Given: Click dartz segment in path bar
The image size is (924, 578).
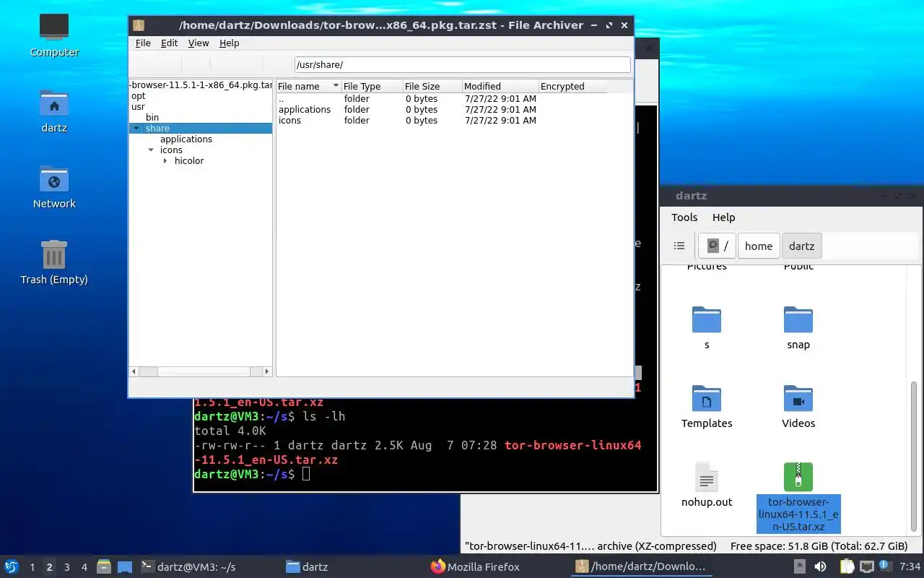Looking at the screenshot, I should tap(801, 246).
